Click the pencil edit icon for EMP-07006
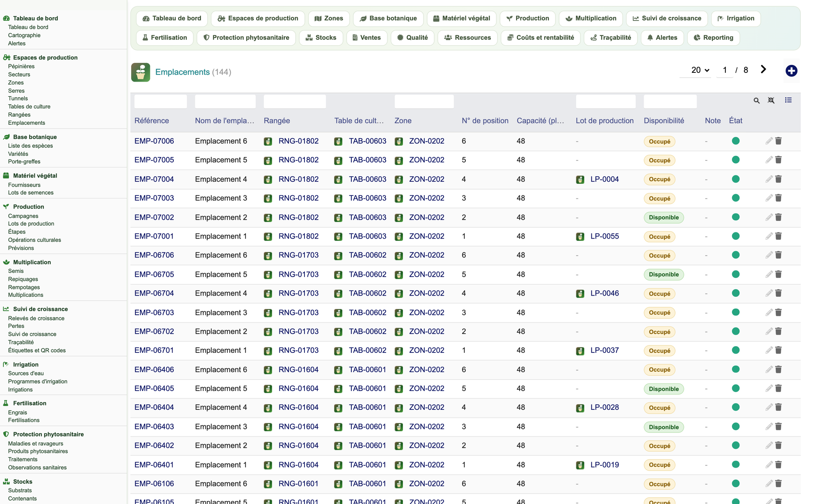This screenshot has height=504, width=815. (769, 141)
